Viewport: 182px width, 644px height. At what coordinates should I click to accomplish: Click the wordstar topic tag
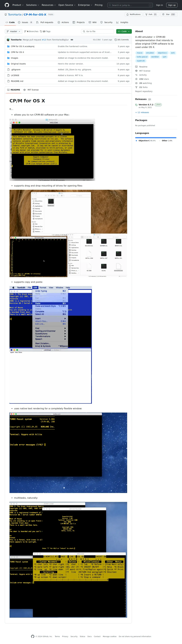point(155,57)
